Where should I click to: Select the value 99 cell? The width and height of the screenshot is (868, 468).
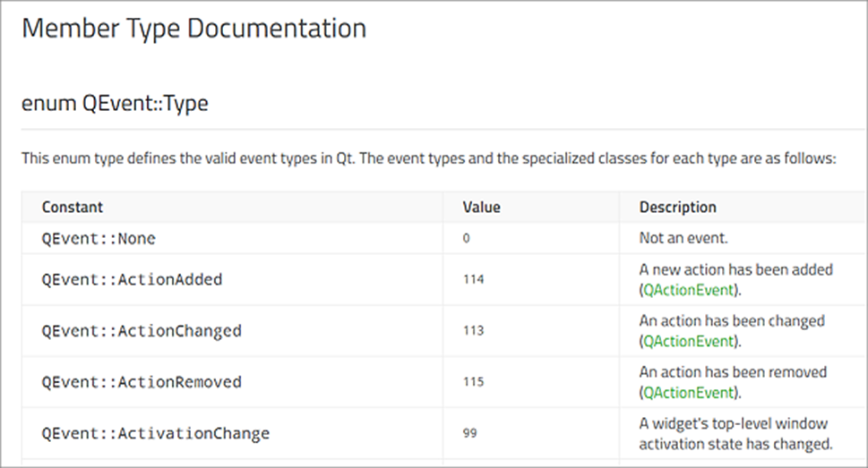(x=469, y=434)
